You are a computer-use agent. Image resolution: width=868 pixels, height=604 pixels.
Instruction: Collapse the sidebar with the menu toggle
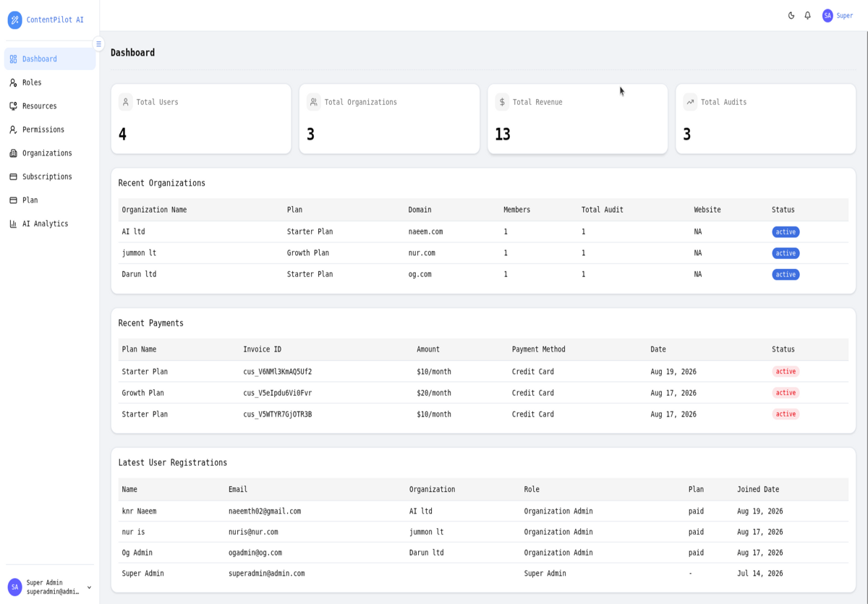point(99,44)
